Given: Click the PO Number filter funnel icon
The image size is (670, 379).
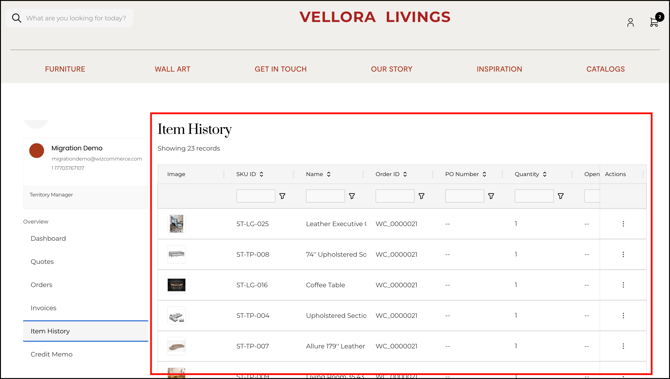Looking at the screenshot, I should click(x=491, y=196).
